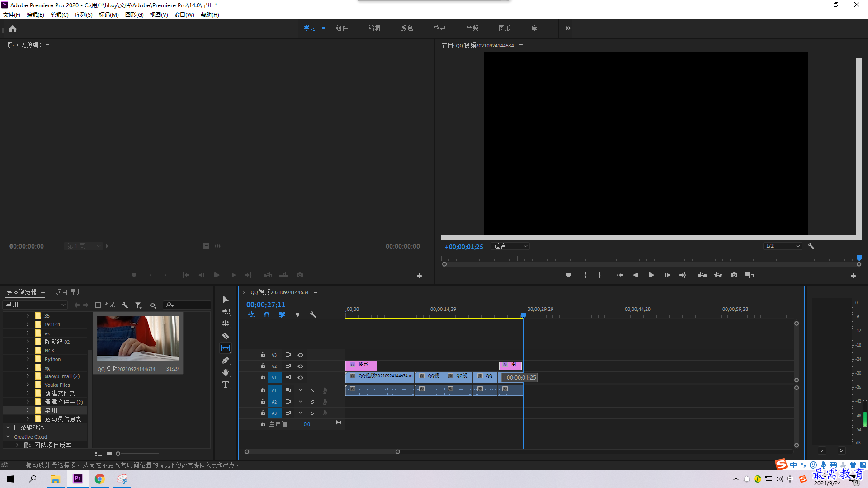
Task: Collapse the Creative Cloud section
Action: point(8,437)
